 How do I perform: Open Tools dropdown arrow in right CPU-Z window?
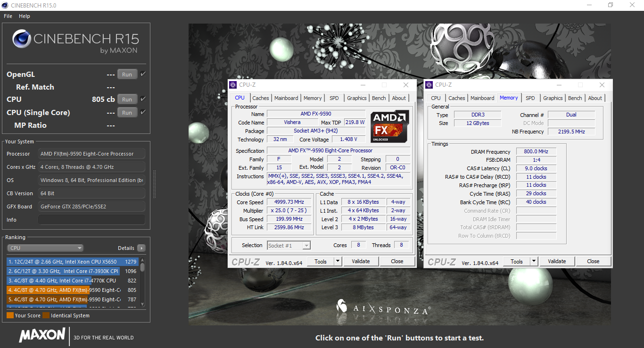coord(534,261)
